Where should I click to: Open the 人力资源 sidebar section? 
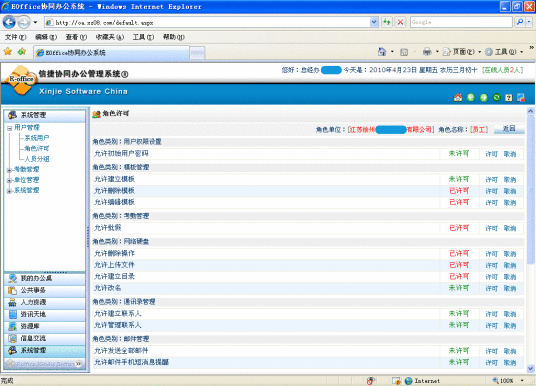pyautogui.click(x=45, y=303)
